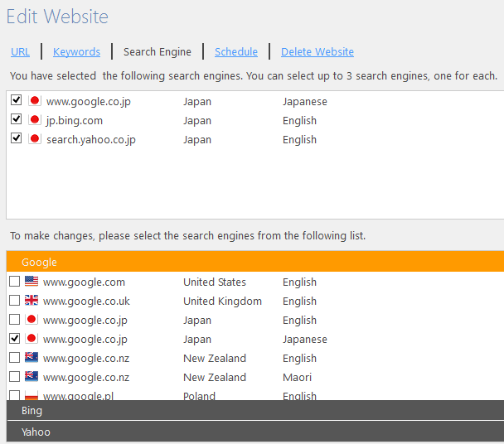
Task: Click the www.google.co.uk entry text
Action: (x=86, y=302)
